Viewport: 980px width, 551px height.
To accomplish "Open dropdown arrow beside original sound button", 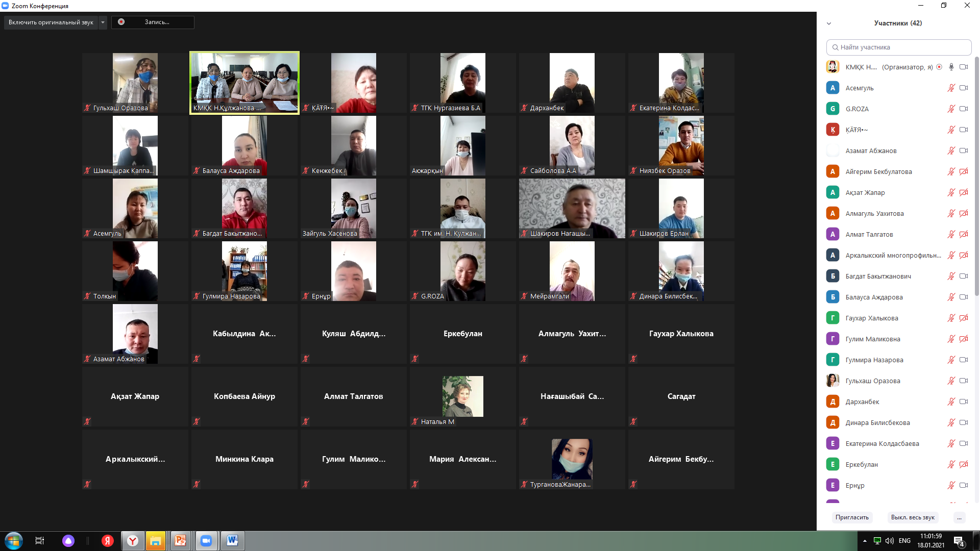I will click(103, 22).
